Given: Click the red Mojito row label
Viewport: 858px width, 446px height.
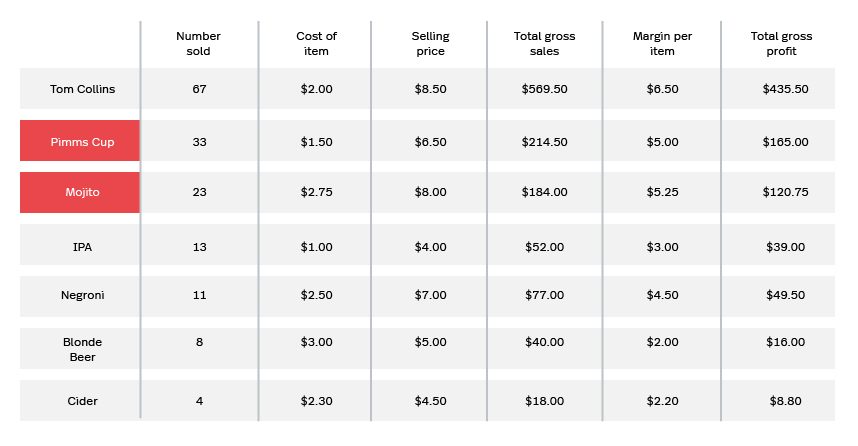Looking at the screenshot, I should (80, 192).
